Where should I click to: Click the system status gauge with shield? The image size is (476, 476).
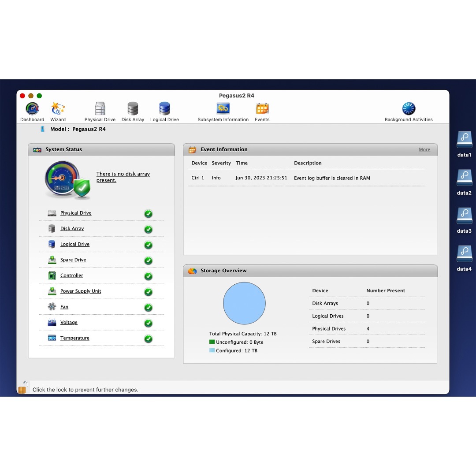[x=68, y=180]
